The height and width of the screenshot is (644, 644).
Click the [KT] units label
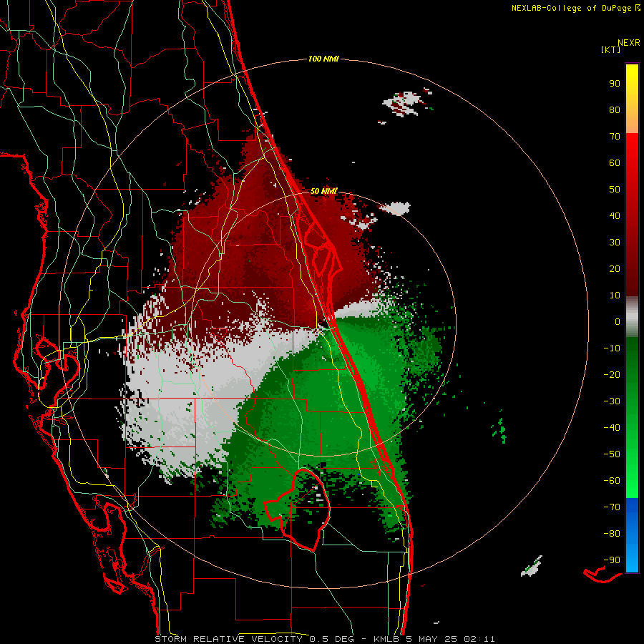pyautogui.click(x=610, y=49)
